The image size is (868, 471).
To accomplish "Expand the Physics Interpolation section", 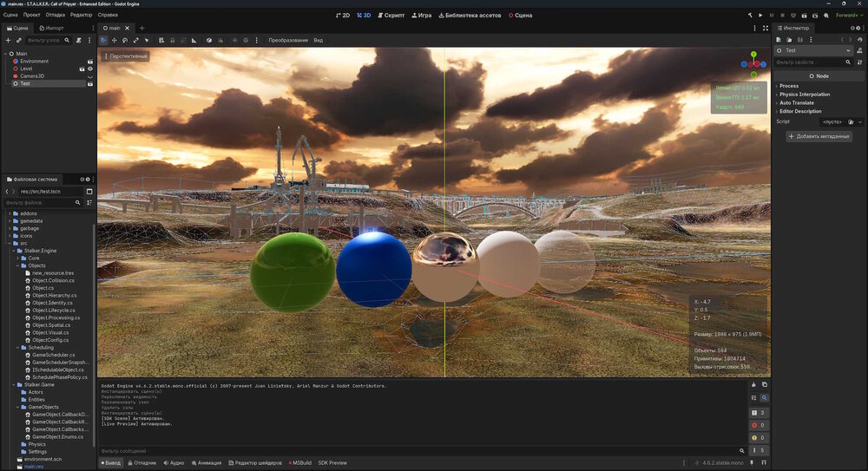I will click(805, 95).
